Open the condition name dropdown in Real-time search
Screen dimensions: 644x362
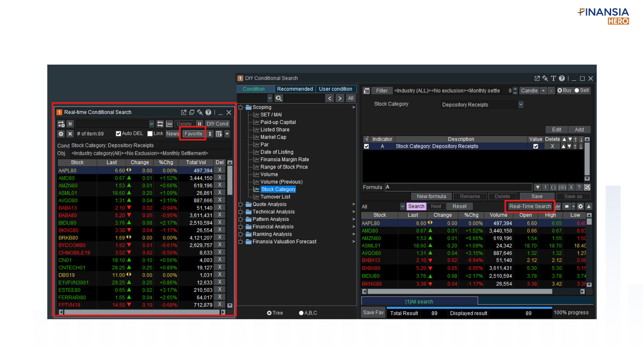[152, 124]
